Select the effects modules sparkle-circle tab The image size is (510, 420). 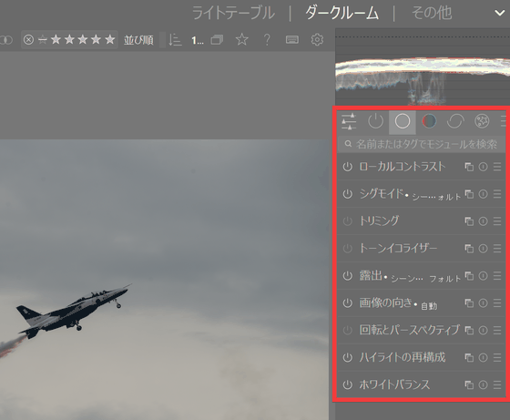[x=482, y=121]
